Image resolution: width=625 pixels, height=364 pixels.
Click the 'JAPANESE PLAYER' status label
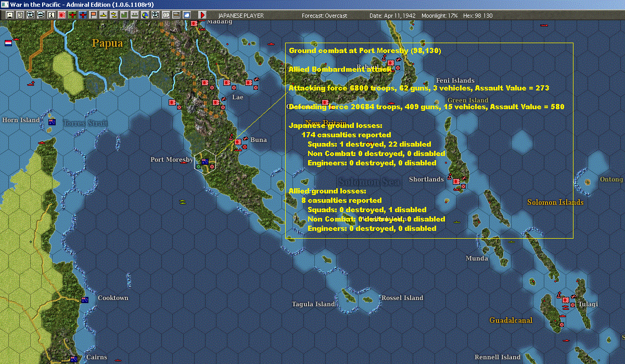point(241,16)
